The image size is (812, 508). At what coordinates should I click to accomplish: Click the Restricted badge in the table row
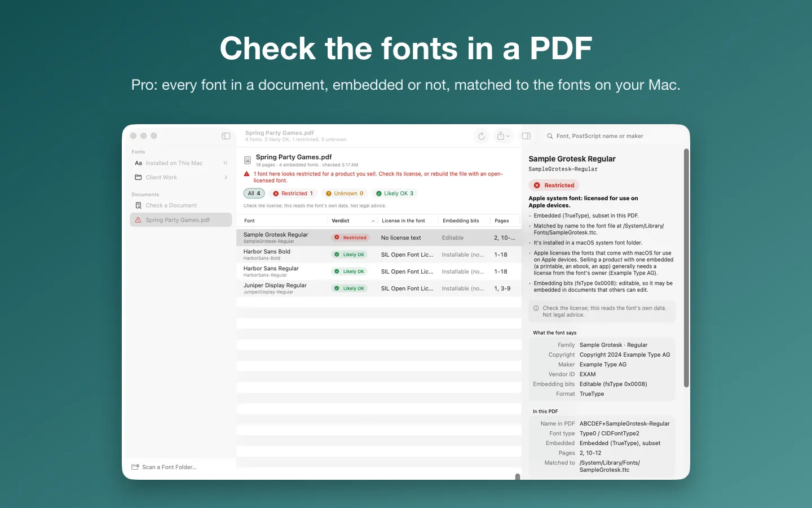tap(350, 238)
